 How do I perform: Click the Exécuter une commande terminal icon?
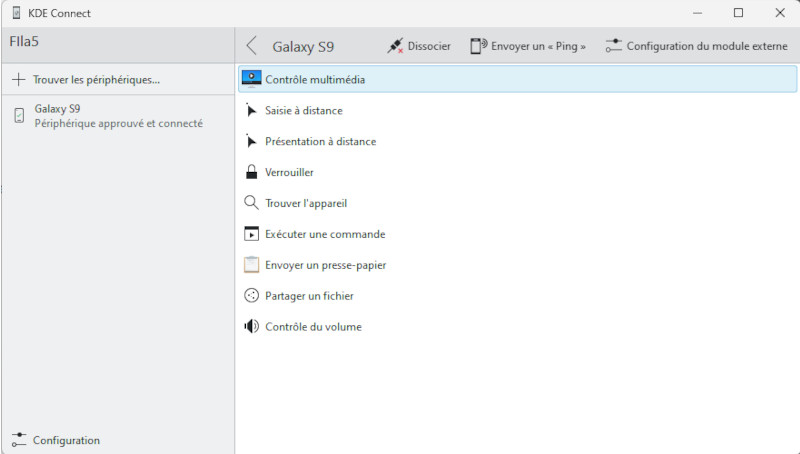click(x=252, y=234)
